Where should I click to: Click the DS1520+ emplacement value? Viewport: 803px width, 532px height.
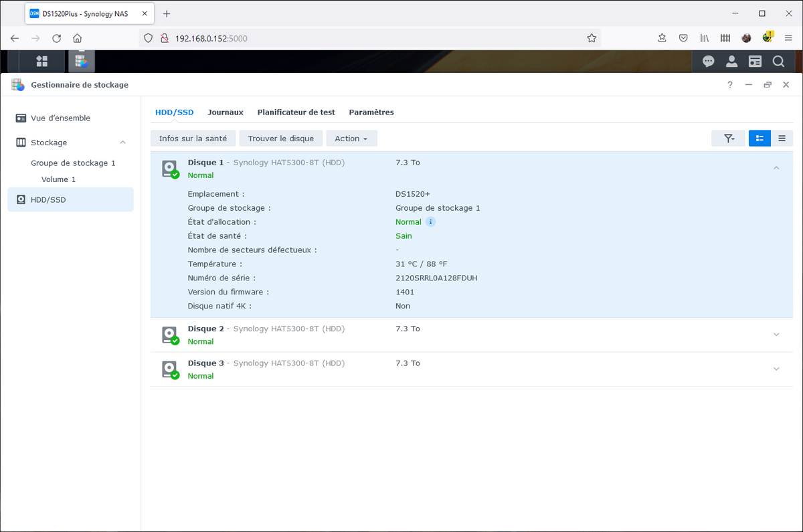(413, 194)
